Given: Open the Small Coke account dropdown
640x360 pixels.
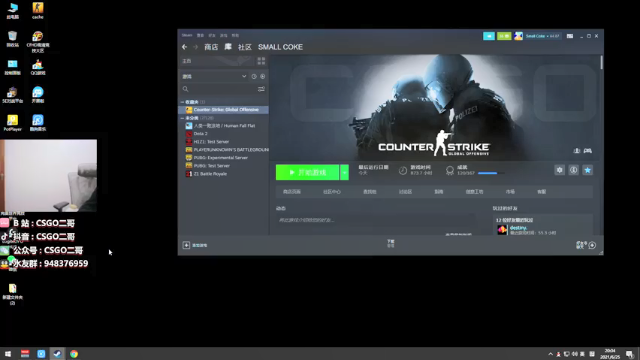Looking at the screenshot, I should tap(543, 36).
